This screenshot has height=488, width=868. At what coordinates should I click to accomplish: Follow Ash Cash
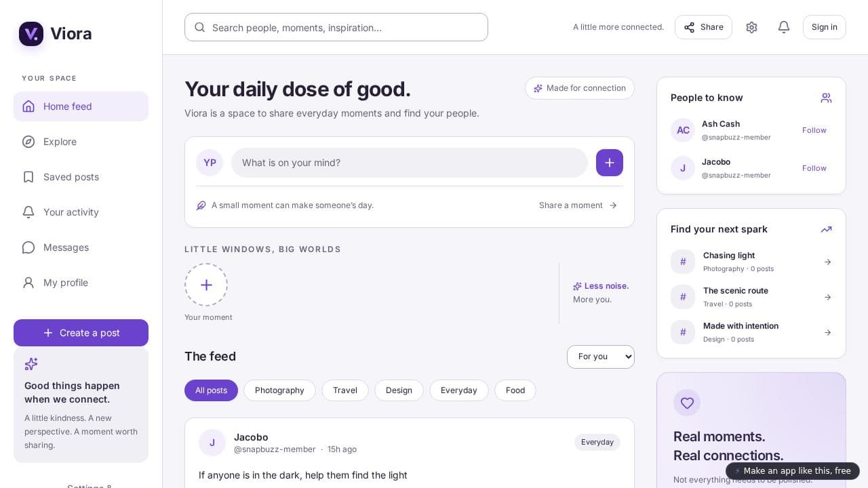(814, 130)
